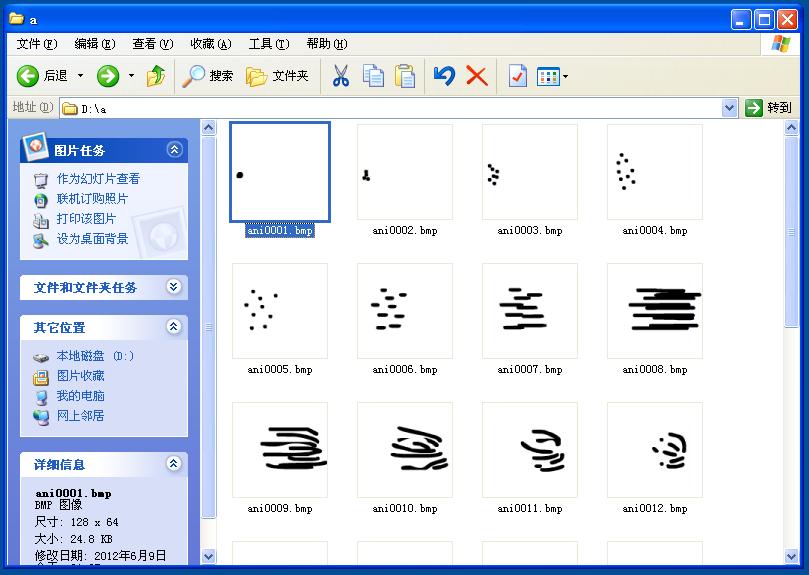Click the task pane scrollbar up arrow
Viewport: 809px width, 575px height.
[x=208, y=127]
